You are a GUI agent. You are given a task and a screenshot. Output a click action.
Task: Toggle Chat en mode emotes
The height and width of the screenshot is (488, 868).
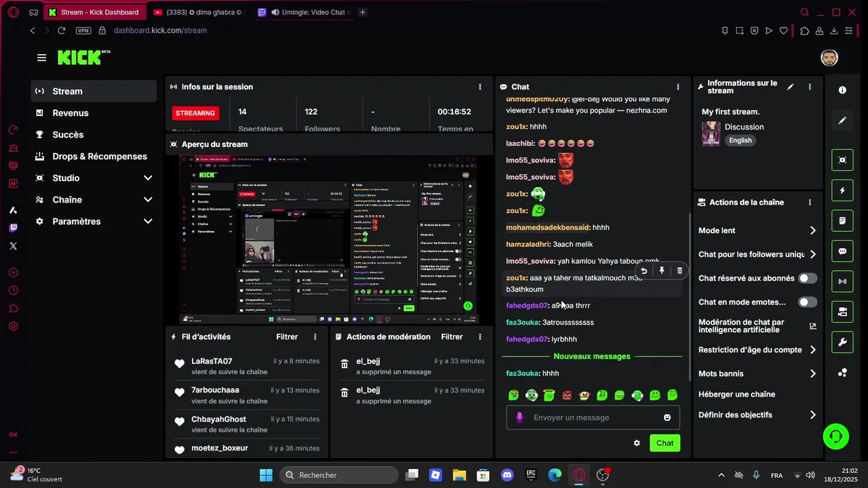808,302
